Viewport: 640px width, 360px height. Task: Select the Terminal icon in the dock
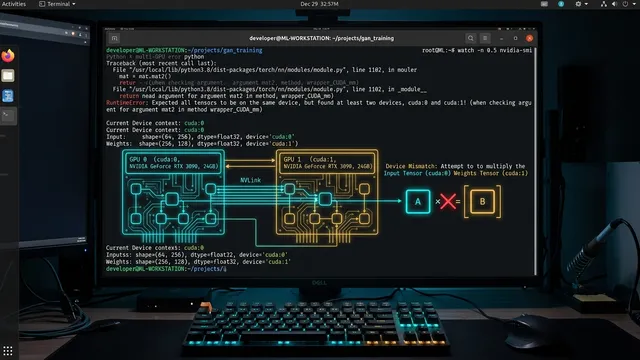(x=8, y=116)
